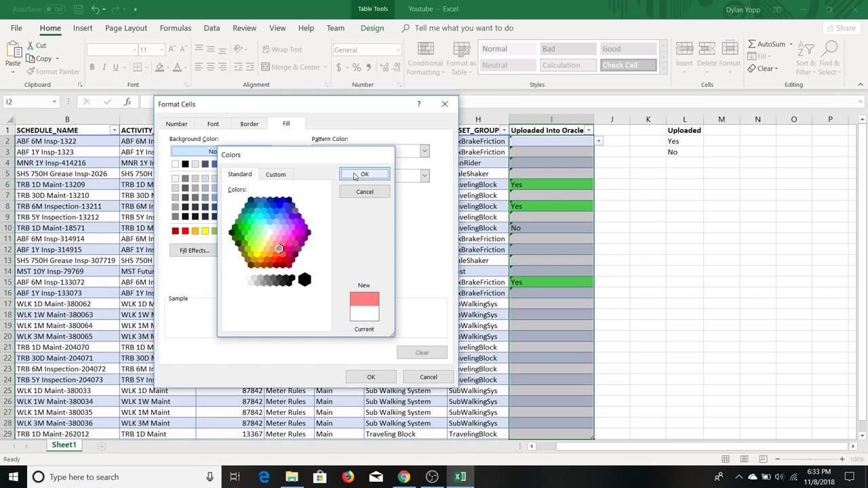The image size is (868, 488).
Task: Open the Pattern Color dropdown
Action: (425, 151)
